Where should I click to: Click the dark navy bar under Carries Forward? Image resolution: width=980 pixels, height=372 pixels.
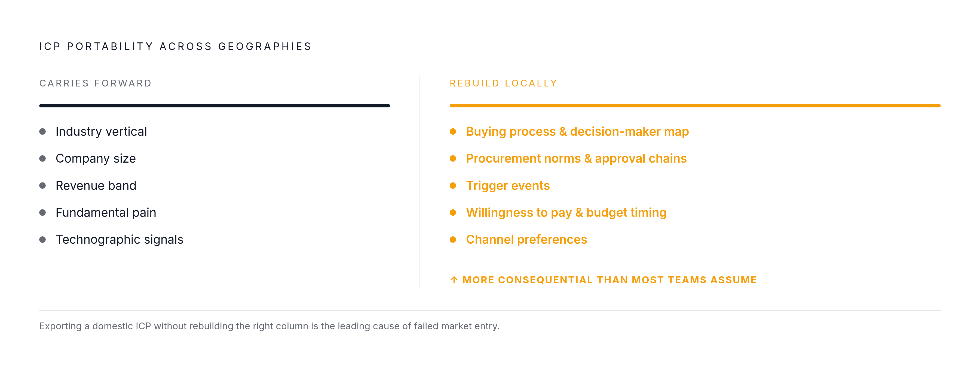pos(215,106)
